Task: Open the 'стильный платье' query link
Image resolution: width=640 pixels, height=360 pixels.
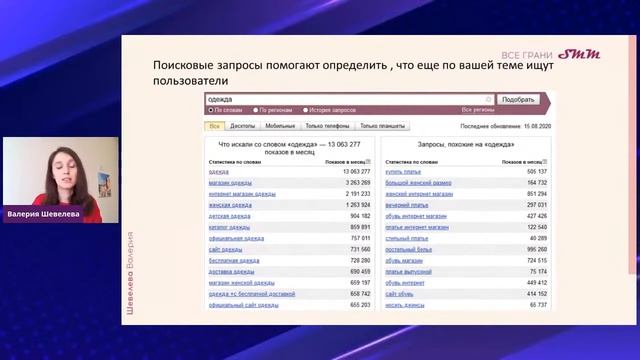Action: 407,238
